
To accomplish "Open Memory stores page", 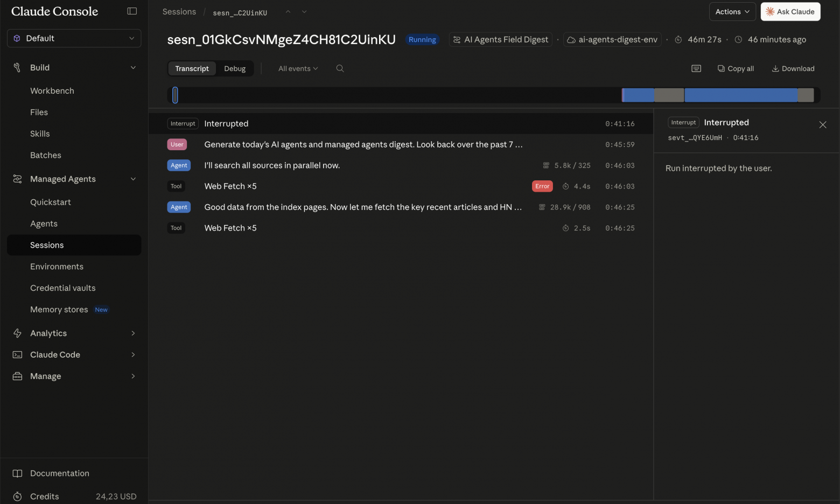I will (59, 310).
